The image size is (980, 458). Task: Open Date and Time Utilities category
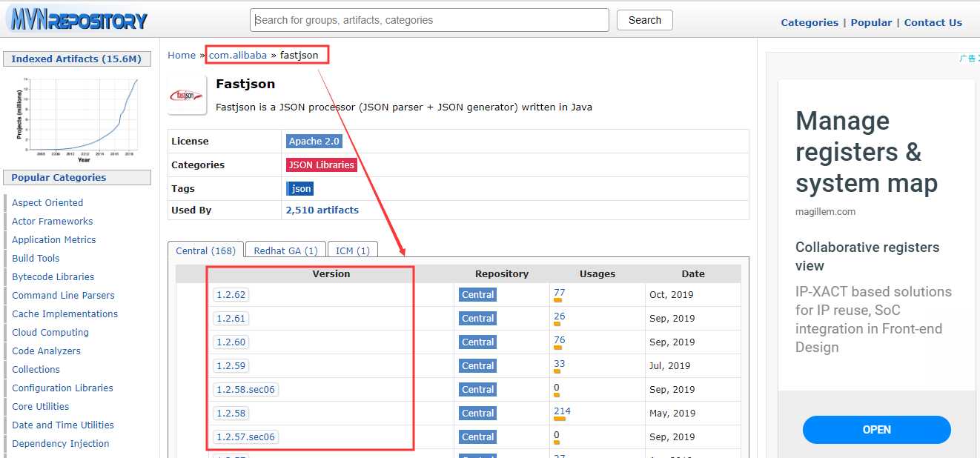63,425
